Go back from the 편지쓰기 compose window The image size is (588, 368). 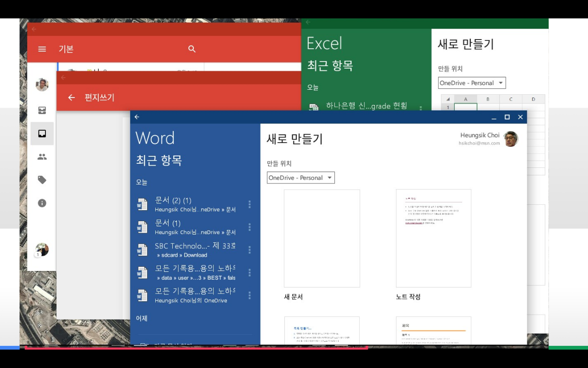(x=71, y=97)
